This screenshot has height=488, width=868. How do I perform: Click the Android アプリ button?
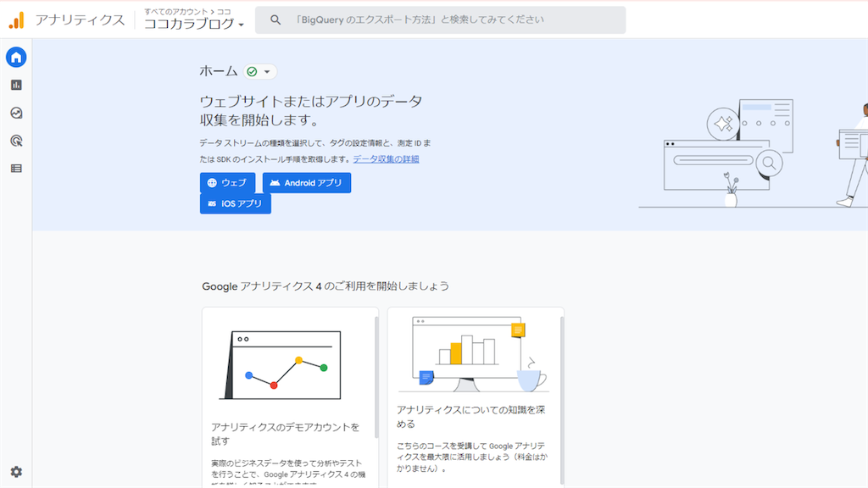click(x=307, y=183)
